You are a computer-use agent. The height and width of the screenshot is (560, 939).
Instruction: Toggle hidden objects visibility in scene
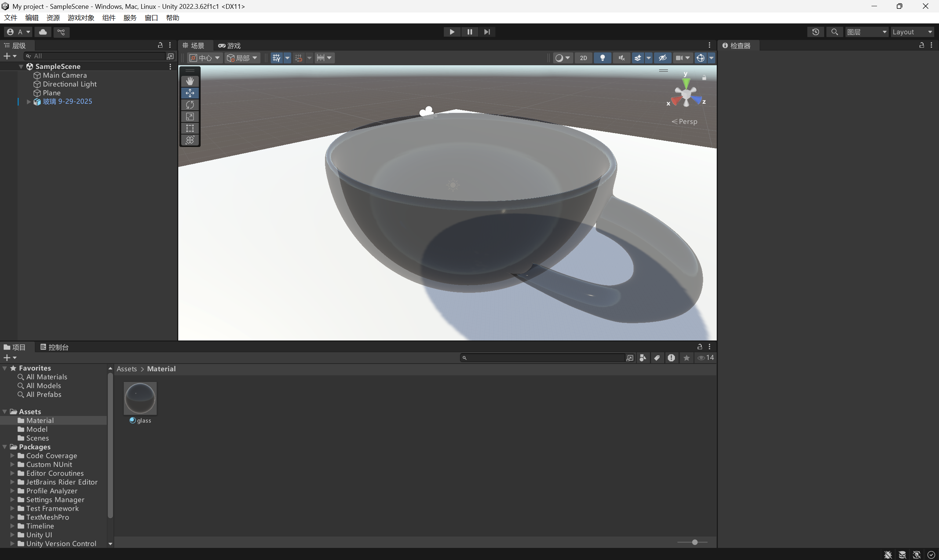tap(663, 58)
